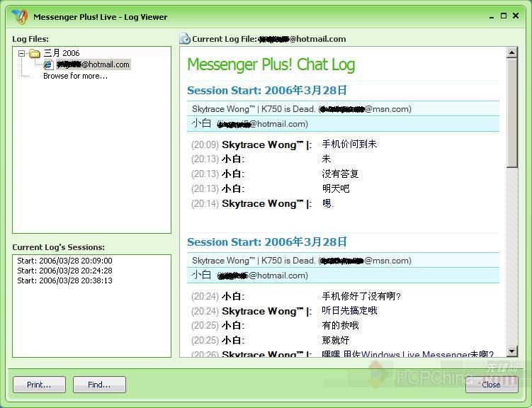Click message 明天吧 at 20:13

336,188
